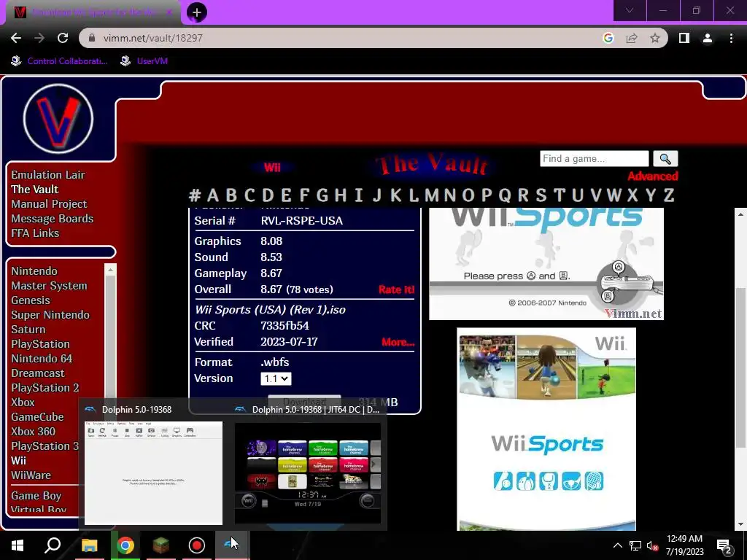Select GameCube system
This screenshot has height=560, width=747.
pos(38,416)
